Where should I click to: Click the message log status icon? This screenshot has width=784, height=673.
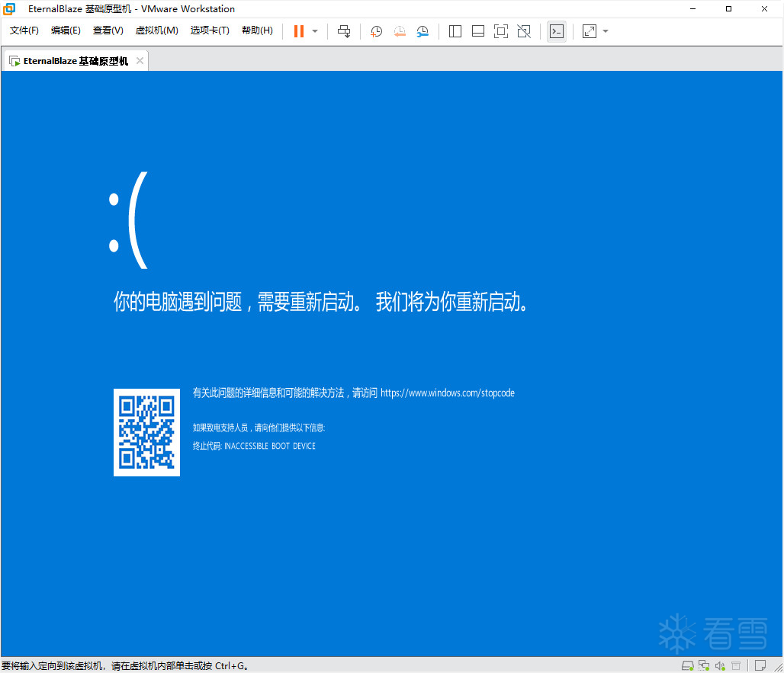tap(760, 665)
